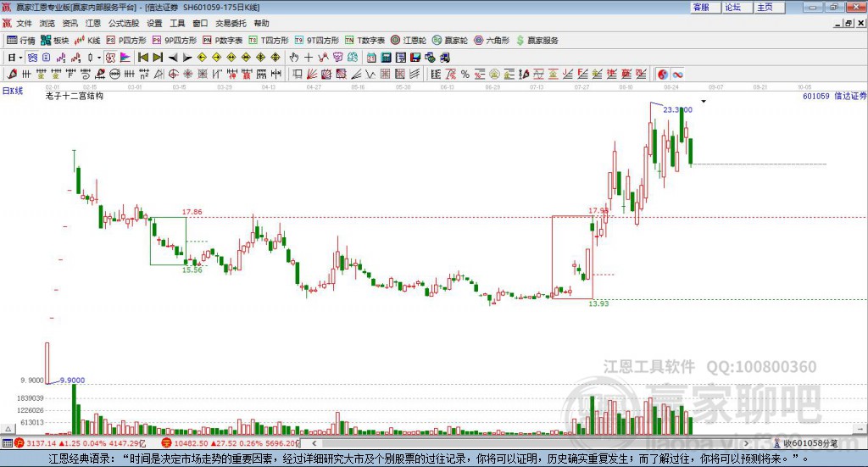Toggle the blue infinity icon
This screenshot has width=868, height=467.
tap(677, 74)
